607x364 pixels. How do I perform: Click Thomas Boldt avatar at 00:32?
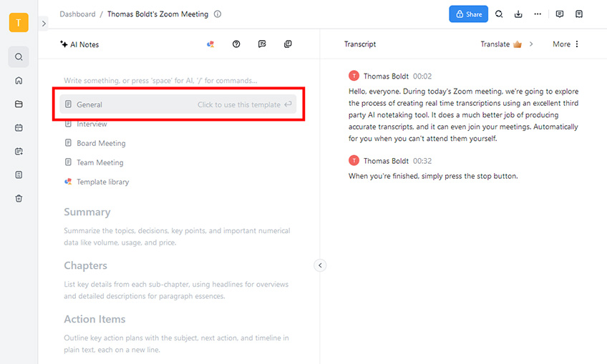click(354, 160)
